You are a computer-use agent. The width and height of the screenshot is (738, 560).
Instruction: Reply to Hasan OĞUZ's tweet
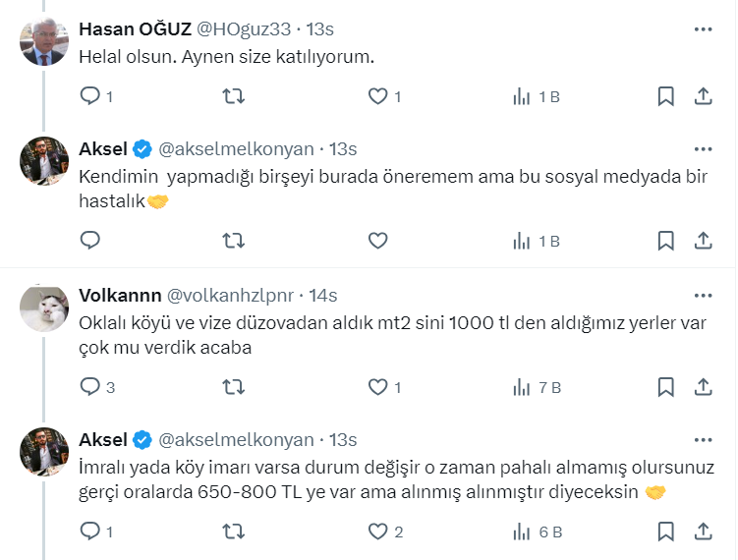pyautogui.click(x=90, y=96)
